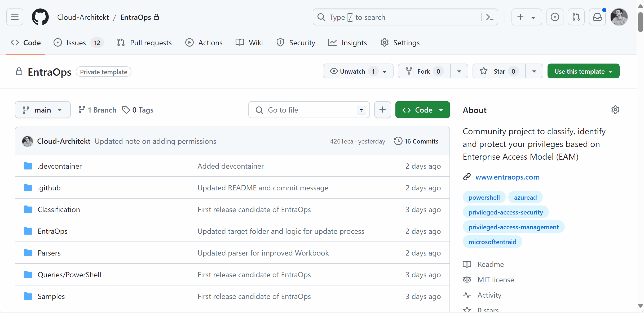Open pull requests shortcut icon in header
This screenshot has width=644, height=313.
(576, 17)
